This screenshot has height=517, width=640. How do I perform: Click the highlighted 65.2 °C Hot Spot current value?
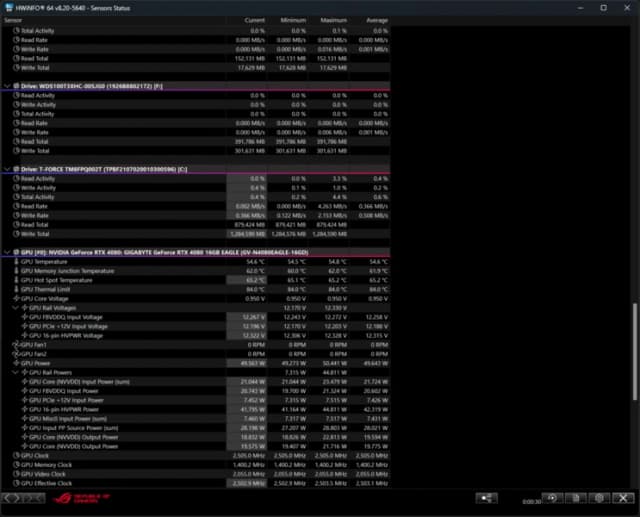[x=247, y=280]
